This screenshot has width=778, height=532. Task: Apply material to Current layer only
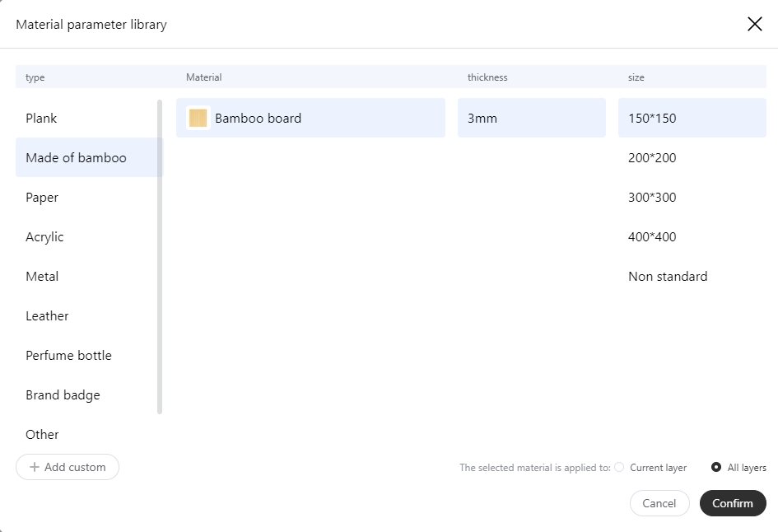[x=619, y=467]
